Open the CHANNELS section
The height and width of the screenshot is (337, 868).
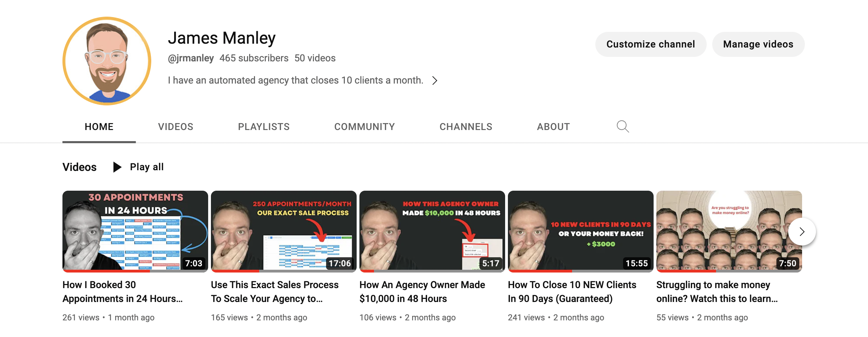(x=466, y=127)
